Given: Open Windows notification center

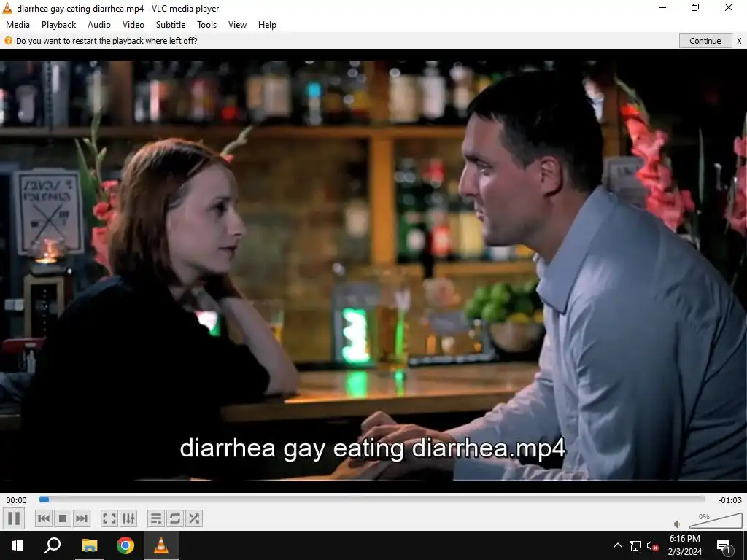Looking at the screenshot, I should 724,545.
